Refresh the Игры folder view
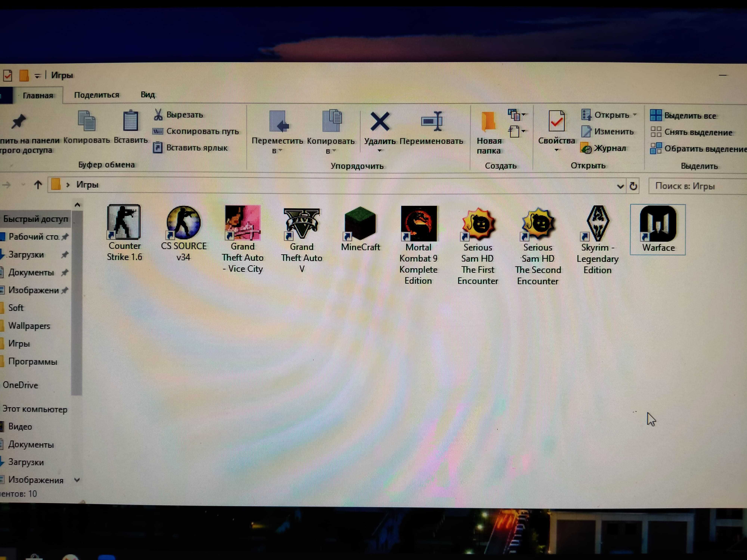Image resolution: width=747 pixels, height=560 pixels. click(633, 186)
